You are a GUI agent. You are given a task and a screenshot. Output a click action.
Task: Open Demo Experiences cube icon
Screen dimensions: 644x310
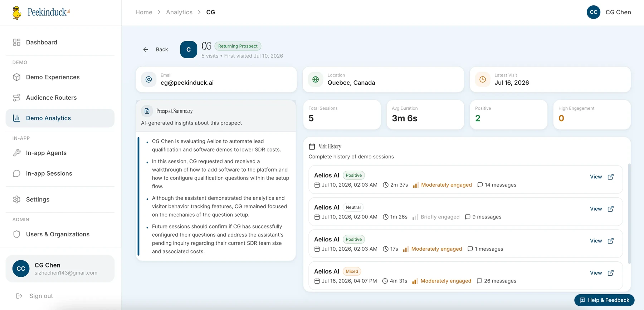16,77
